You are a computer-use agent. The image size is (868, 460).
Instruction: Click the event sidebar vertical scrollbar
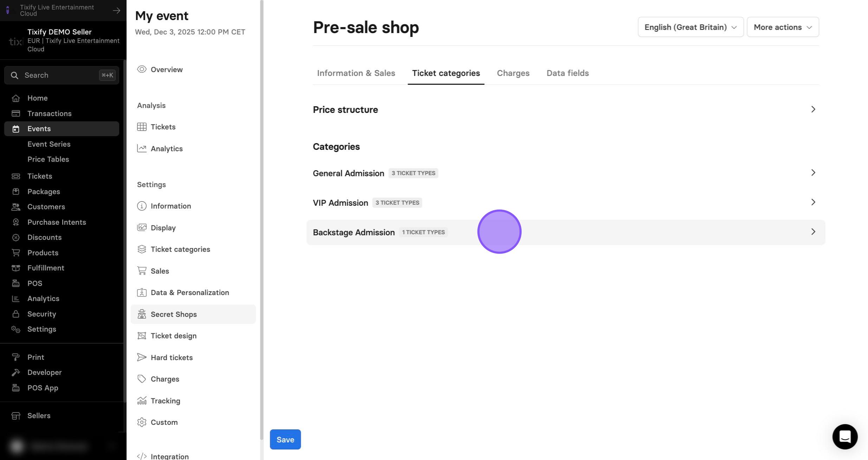point(261,220)
